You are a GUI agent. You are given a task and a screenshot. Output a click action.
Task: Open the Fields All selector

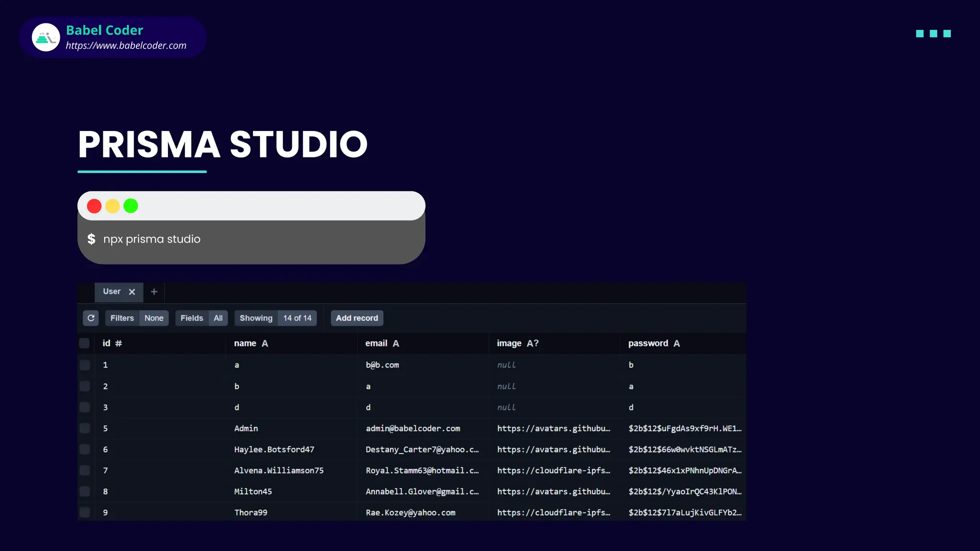pyautogui.click(x=201, y=318)
